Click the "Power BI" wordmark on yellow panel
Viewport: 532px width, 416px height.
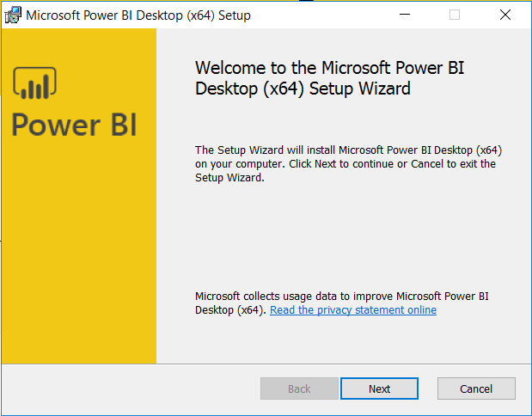[x=74, y=125]
